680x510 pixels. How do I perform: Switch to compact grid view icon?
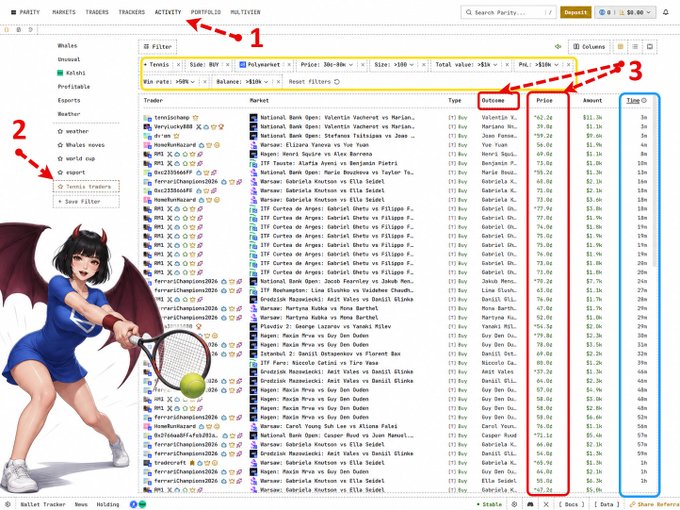[x=621, y=46]
